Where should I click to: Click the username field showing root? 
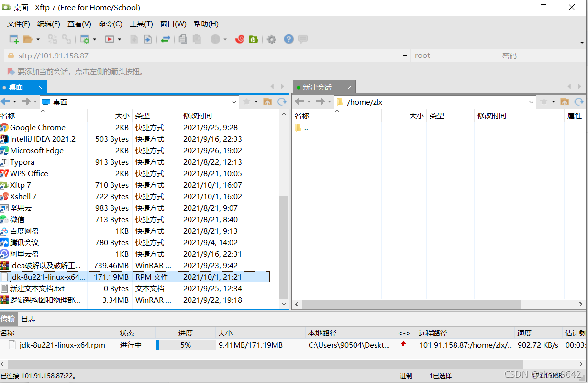pyautogui.click(x=455, y=56)
